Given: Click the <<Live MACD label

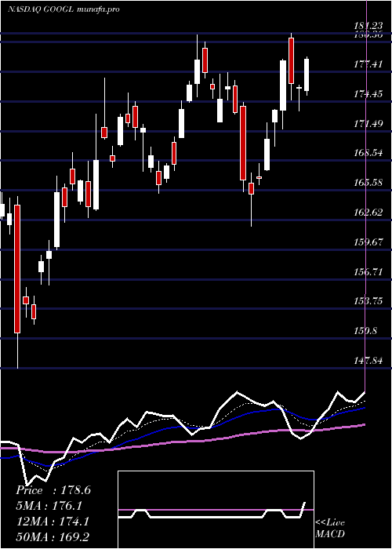Looking at the screenshot, I should click(330, 528).
